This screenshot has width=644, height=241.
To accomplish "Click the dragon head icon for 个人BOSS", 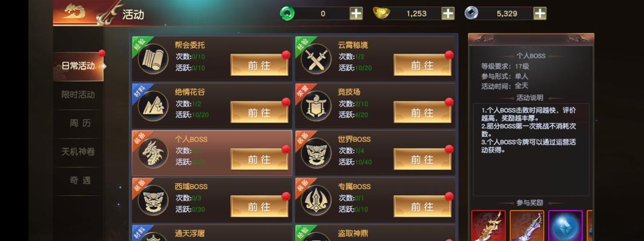I will 153,153.
